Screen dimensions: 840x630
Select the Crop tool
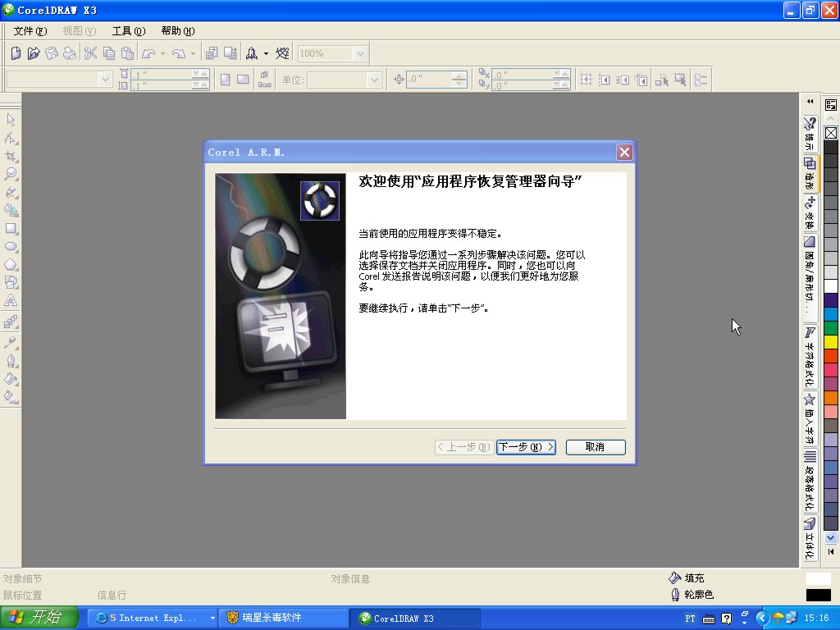pos(11,156)
